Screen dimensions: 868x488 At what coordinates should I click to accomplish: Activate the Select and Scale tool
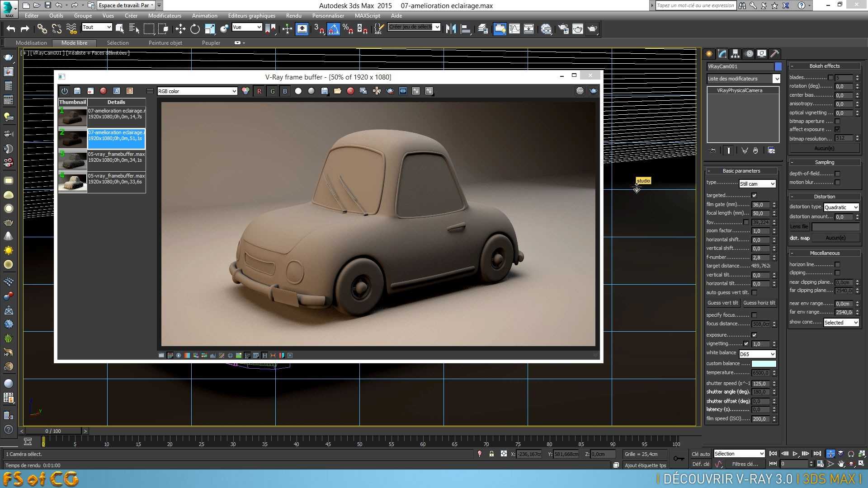[x=209, y=29]
